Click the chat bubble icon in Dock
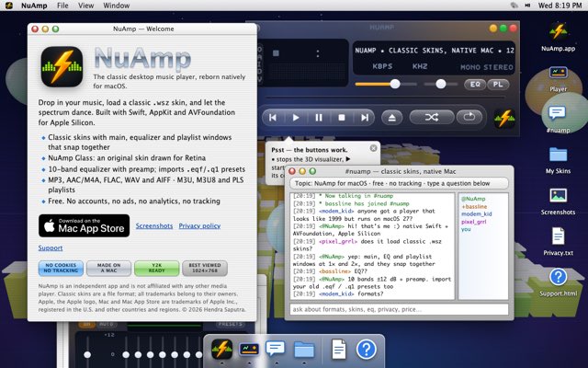588x368 pixels. coord(276,349)
